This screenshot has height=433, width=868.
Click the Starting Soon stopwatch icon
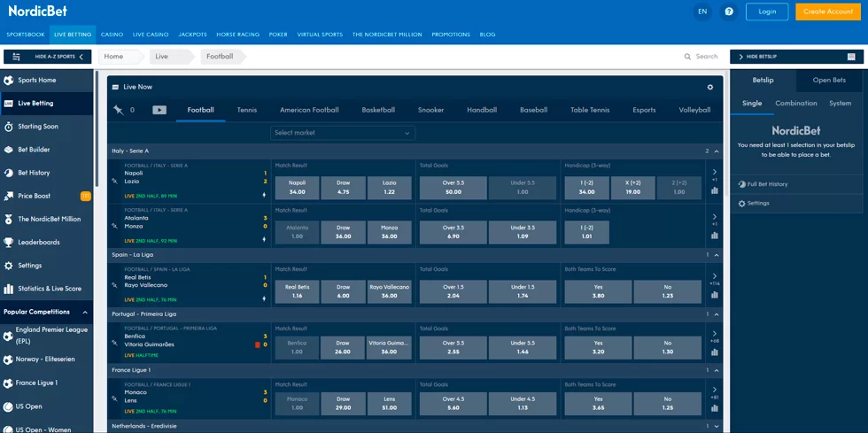point(8,127)
